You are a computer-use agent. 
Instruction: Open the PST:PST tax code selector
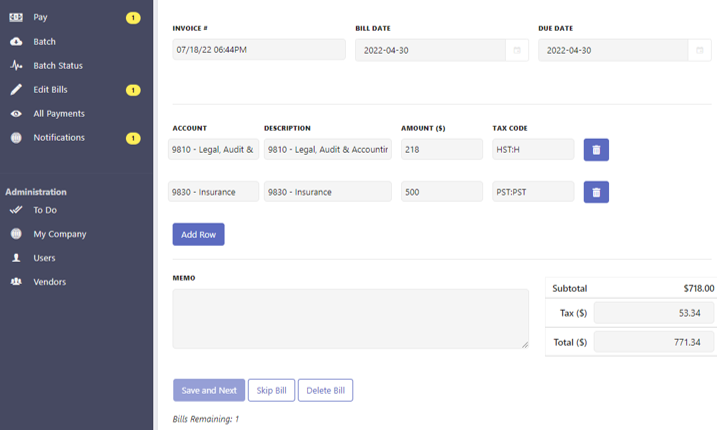tap(533, 192)
